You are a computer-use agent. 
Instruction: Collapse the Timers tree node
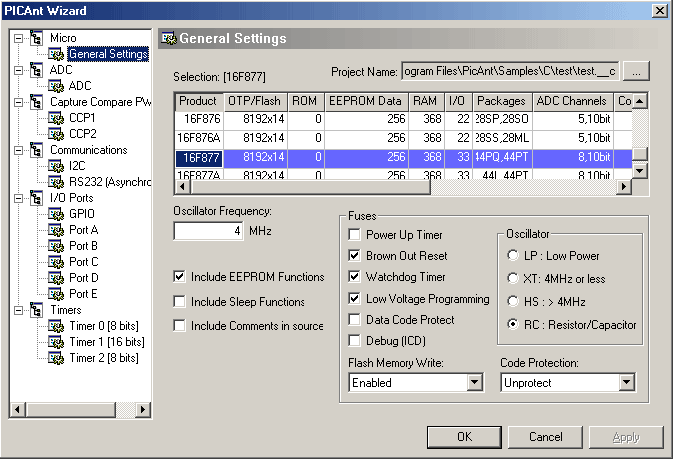(x=18, y=310)
